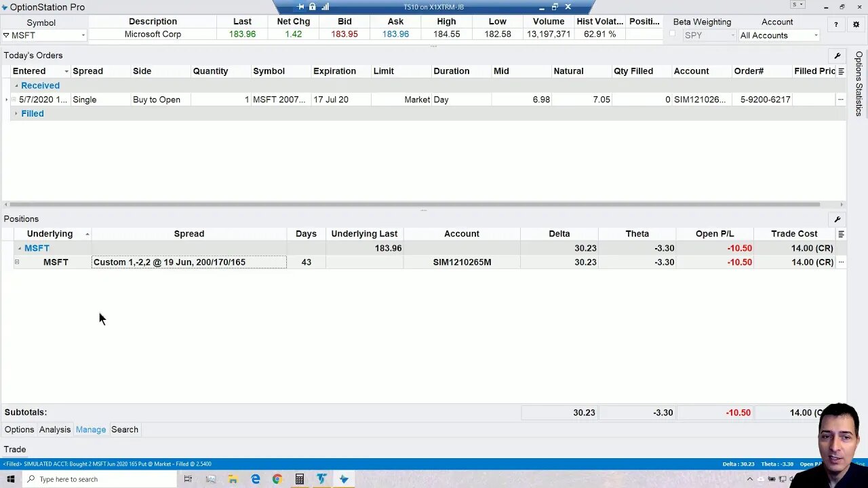This screenshot has height=488, width=868.
Task: Open the small S dropdown at top right
Action: click(x=798, y=5)
